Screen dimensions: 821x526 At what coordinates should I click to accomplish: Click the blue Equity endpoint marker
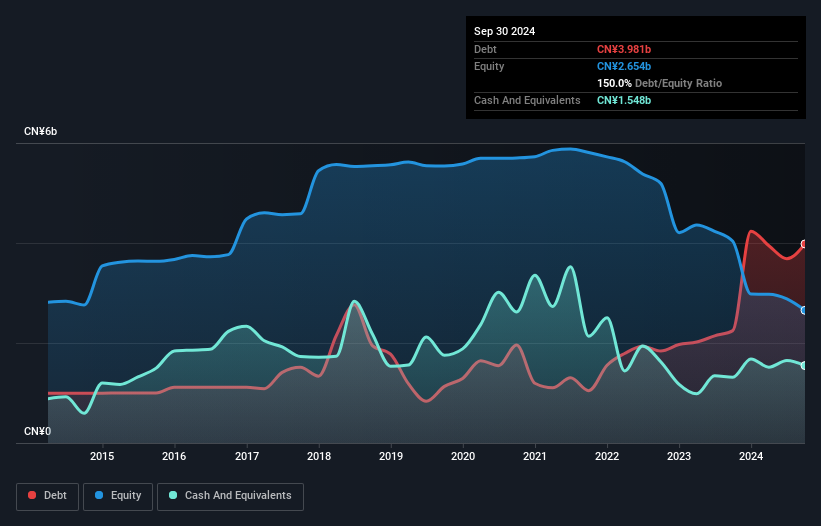point(804,310)
